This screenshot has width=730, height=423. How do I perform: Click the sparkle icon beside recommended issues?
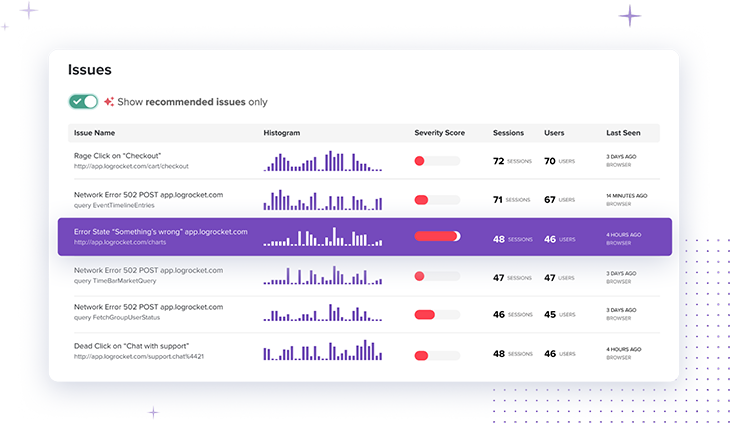[x=109, y=101]
